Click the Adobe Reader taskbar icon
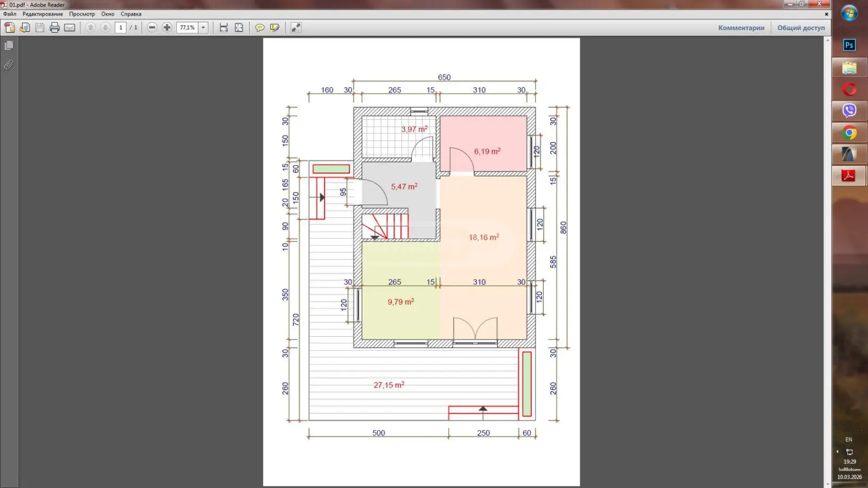868x488 pixels. click(x=850, y=176)
